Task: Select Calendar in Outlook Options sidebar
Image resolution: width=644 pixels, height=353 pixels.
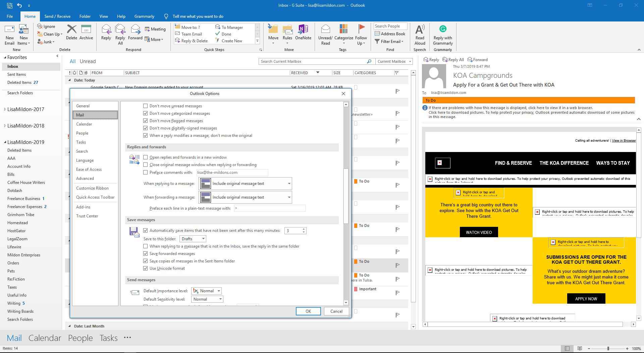Action: tap(95, 124)
